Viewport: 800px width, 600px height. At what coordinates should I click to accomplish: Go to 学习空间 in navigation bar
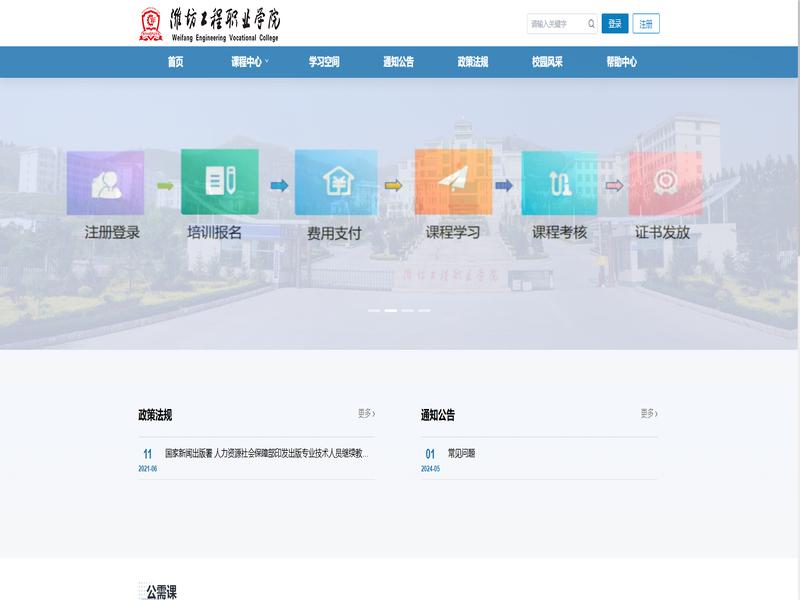(324, 62)
